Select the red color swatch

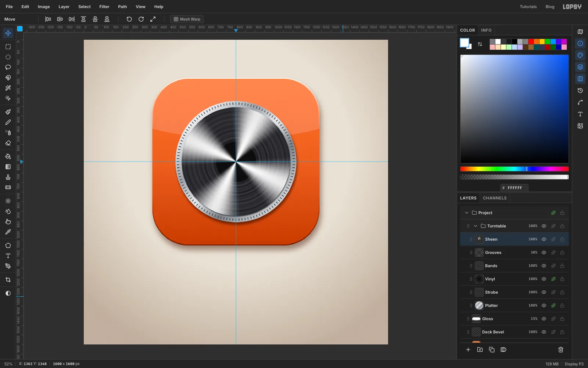(x=531, y=42)
